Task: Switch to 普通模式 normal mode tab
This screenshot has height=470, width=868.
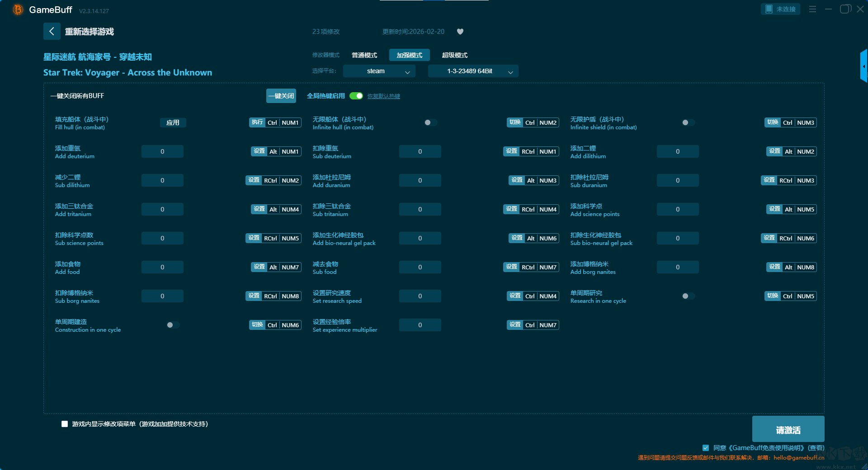Action: pyautogui.click(x=364, y=55)
